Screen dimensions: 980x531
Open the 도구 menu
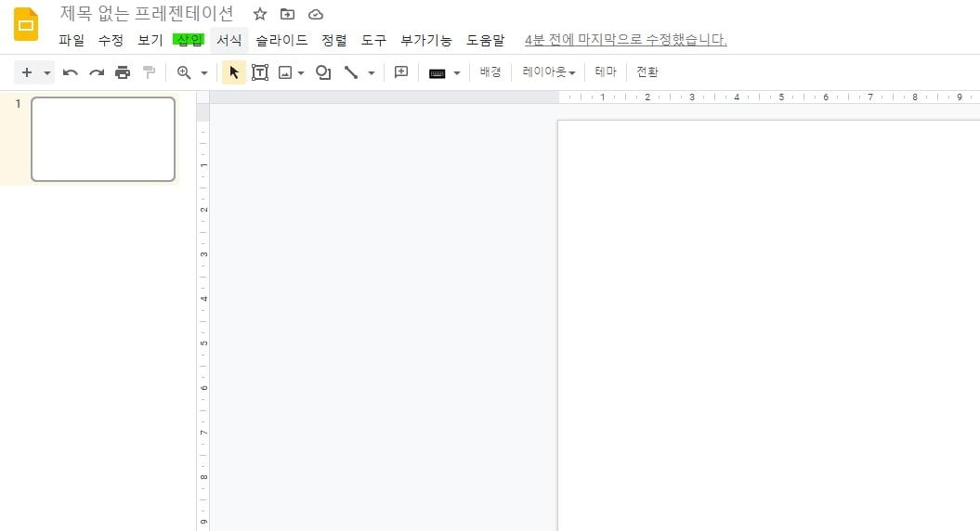click(373, 40)
